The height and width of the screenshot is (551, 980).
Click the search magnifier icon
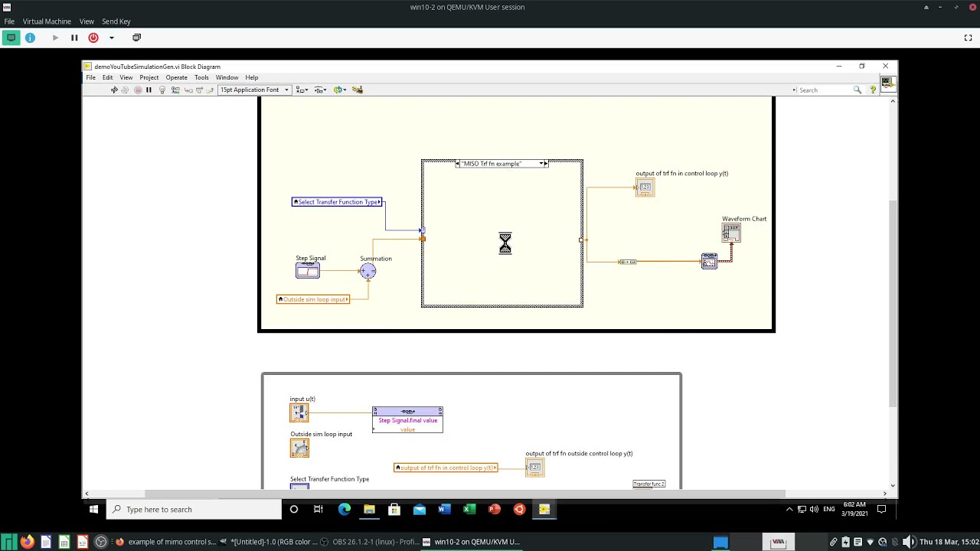pos(857,90)
